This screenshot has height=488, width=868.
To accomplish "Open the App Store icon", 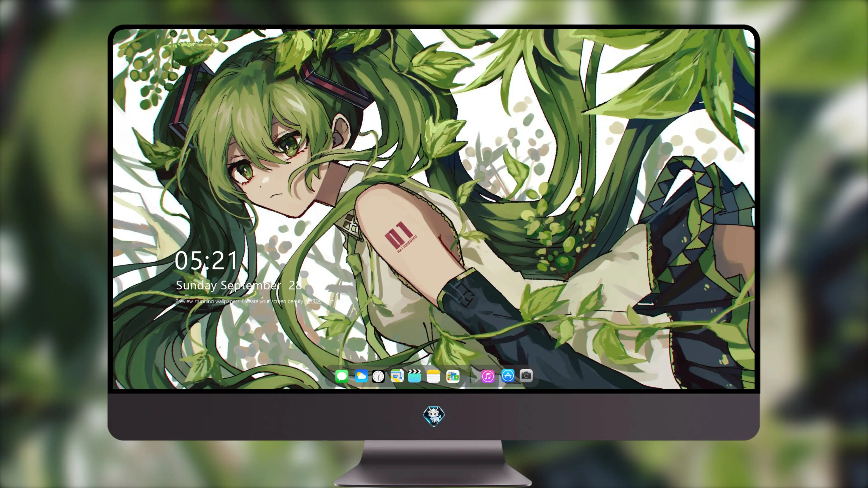I will click(508, 376).
